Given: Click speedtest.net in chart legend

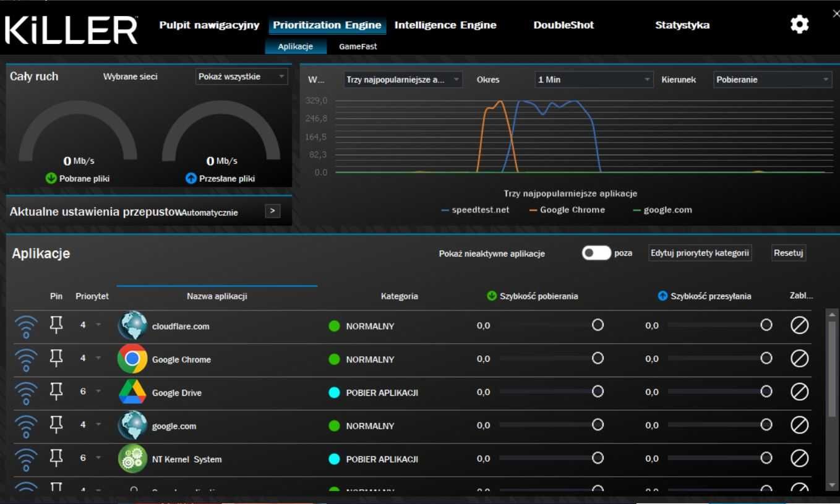Looking at the screenshot, I should (475, 210).
